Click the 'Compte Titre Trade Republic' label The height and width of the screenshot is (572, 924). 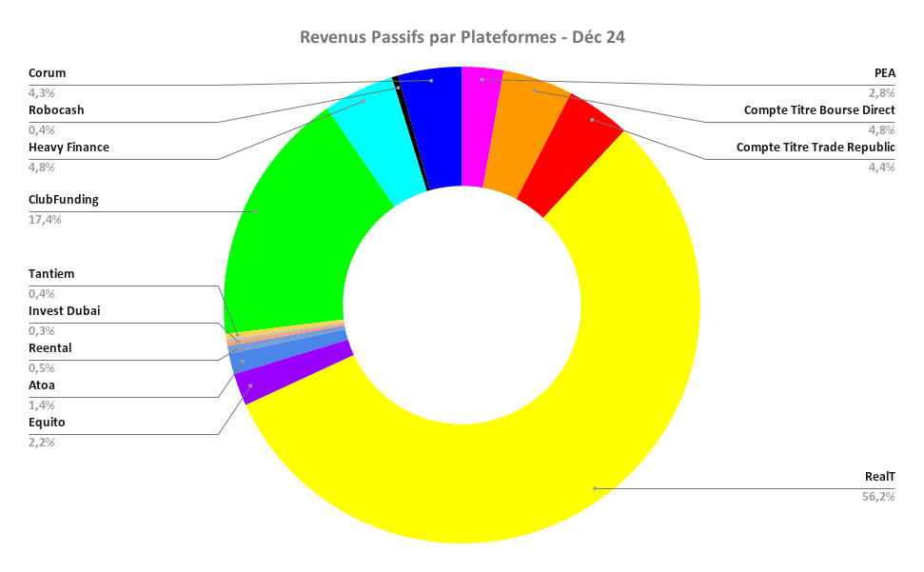[x=816, y=147]
